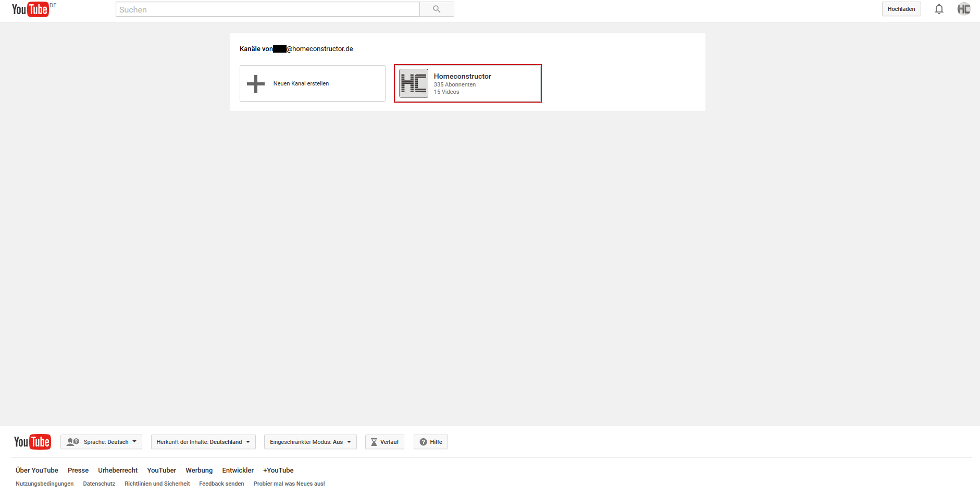Expand Eingeschränkter Modus: Aus dropdown
980x495 pixels.
pos(311,442)
